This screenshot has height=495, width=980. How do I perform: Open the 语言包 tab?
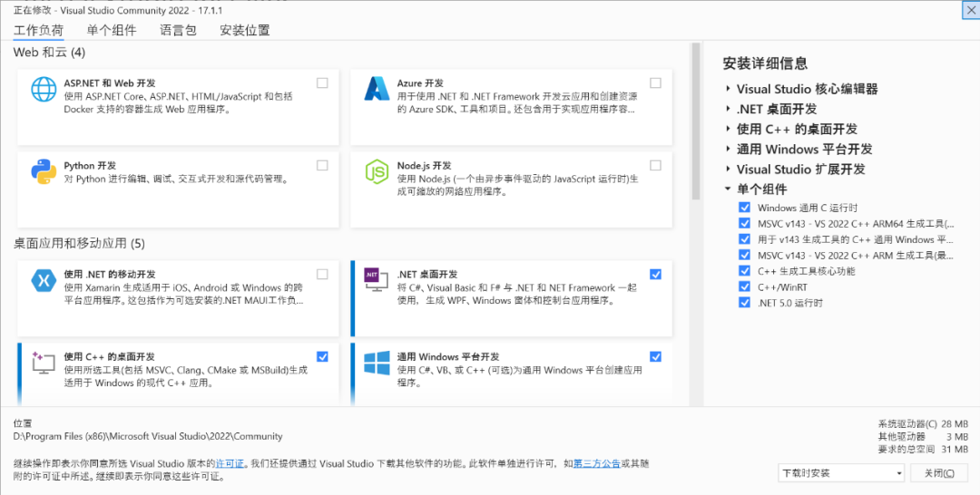pos(178,30)
